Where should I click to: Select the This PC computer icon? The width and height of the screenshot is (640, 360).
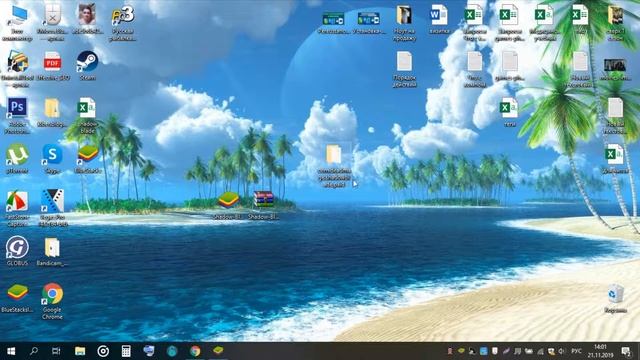17,16
